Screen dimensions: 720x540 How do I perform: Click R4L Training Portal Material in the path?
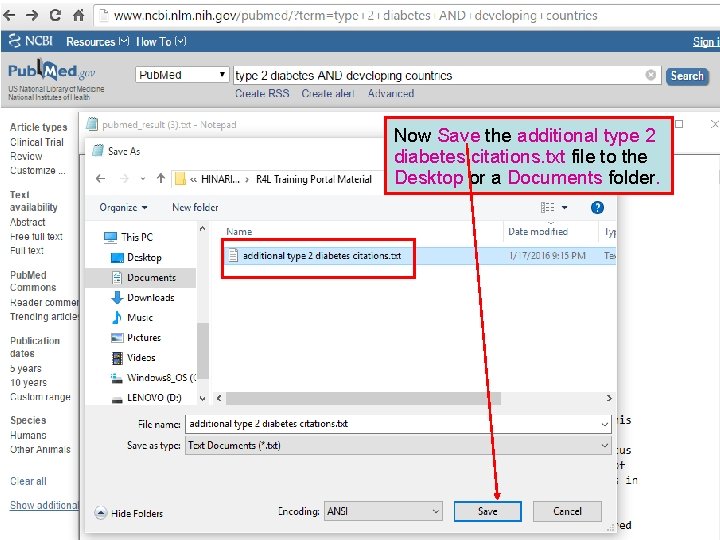coord(314,179)
